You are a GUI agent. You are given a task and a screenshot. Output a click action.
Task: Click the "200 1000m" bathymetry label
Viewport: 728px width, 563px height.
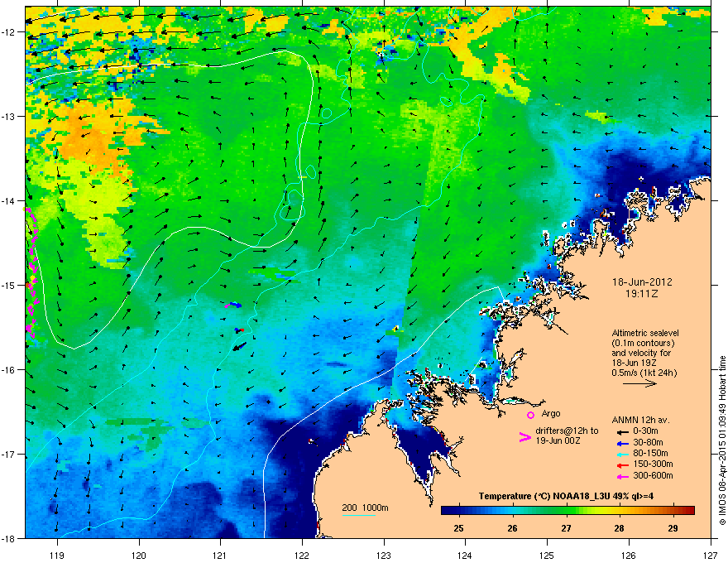click(x=365, y=508)
